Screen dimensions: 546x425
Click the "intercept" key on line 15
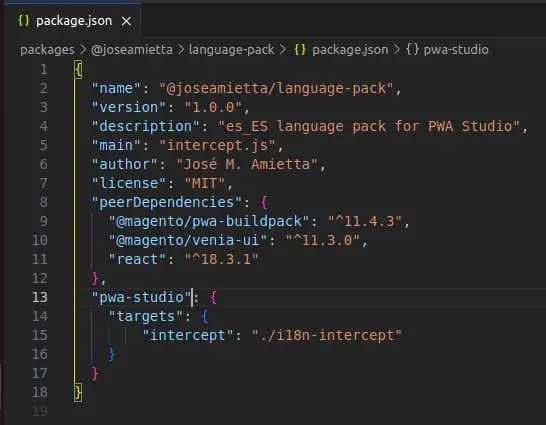[188, 335]
